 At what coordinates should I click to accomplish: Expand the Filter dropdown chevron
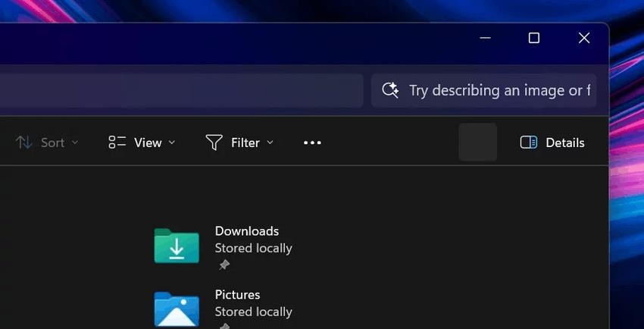pyautogui.click(x=270, y=143)
